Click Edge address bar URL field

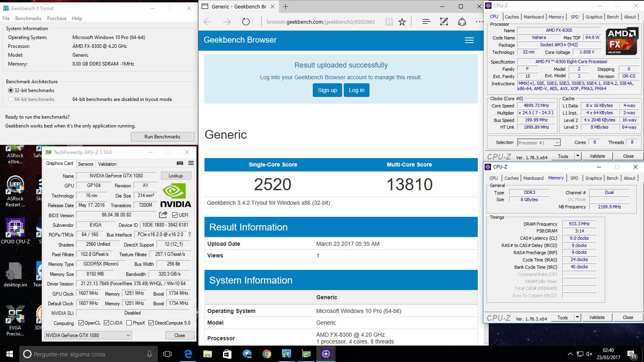pyautogui.click(x=321, y=22)
